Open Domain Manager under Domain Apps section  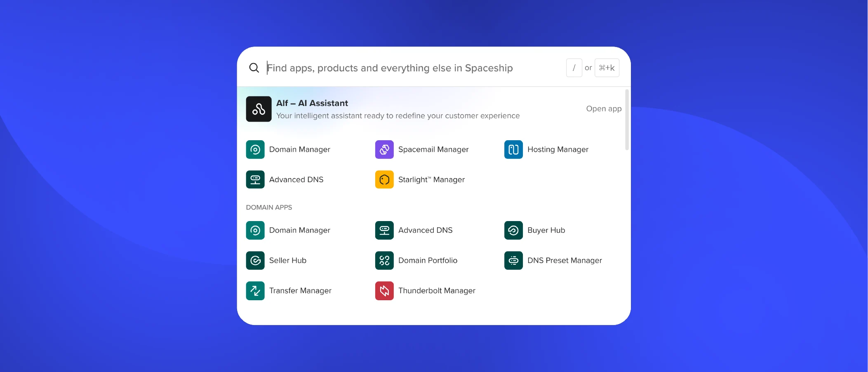(299, 230)
